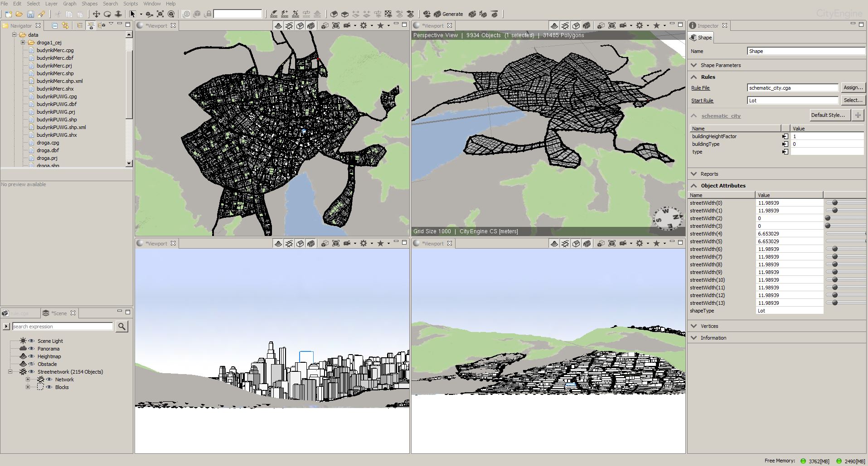Image resolution: width=868 pixels, height=466 pixels.
Task: Adjust the streetWidth(2) slider
Action: [828, 218]
